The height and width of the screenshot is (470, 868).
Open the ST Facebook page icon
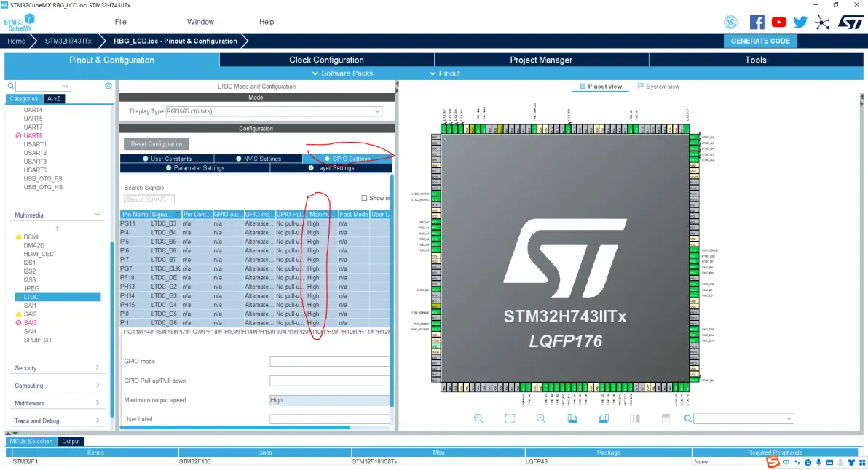click(757, 22)
